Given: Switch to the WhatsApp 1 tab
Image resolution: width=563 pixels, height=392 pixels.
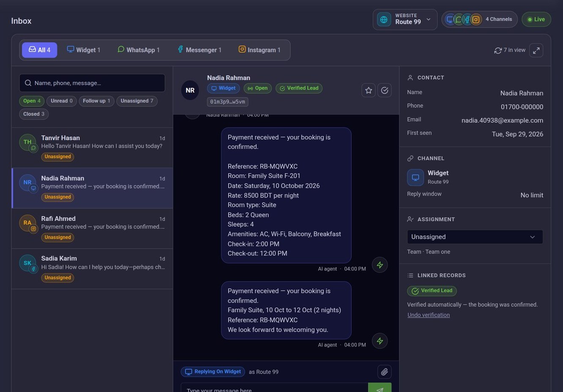Looking at the screenshot, I should coord(139,50).
